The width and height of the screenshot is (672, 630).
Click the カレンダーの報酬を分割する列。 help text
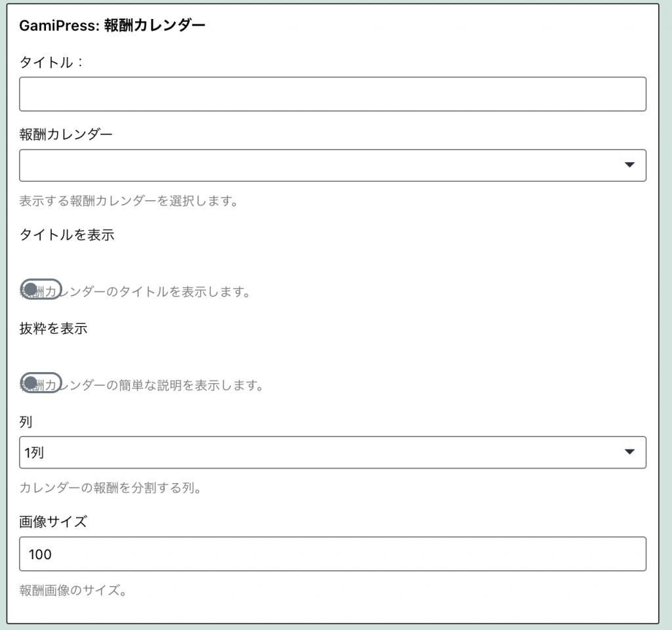pos(110,488)
